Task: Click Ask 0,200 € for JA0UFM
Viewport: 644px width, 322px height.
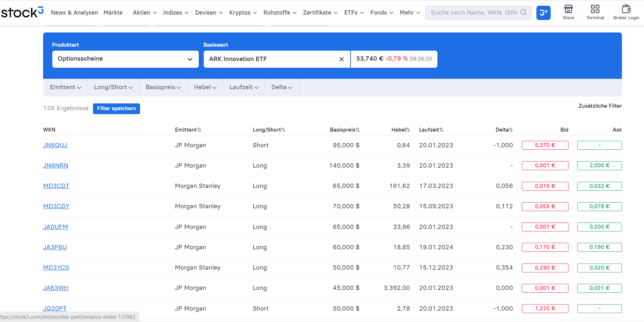Action: click(x=599, y=227)
